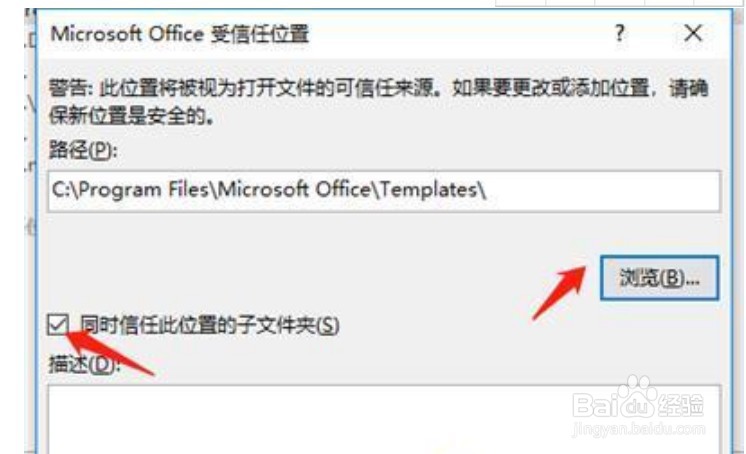746x454 pixels.
Task: Open help via the question mark icon
Action: 619,33
